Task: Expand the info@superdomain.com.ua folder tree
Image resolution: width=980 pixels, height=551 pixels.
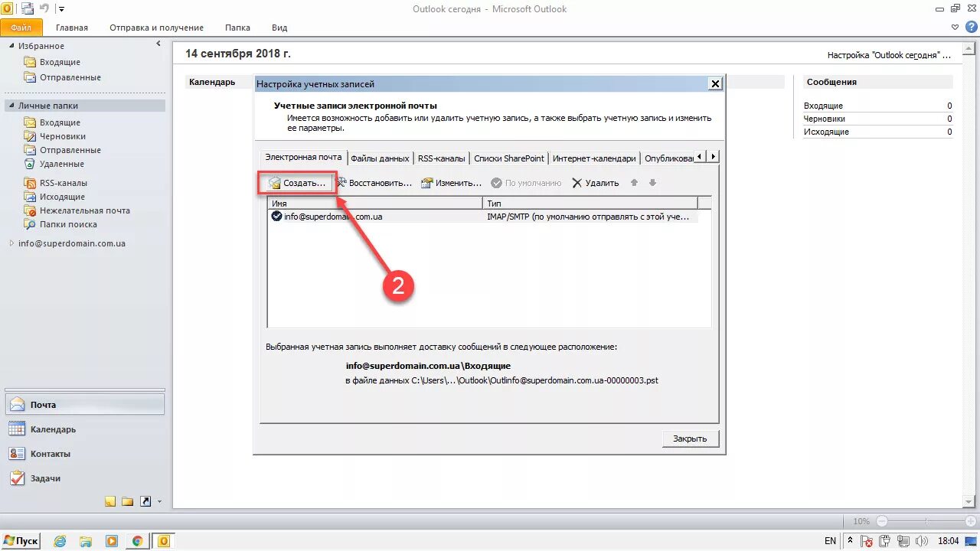Action: pyautogui.click(x=11, y=243)
